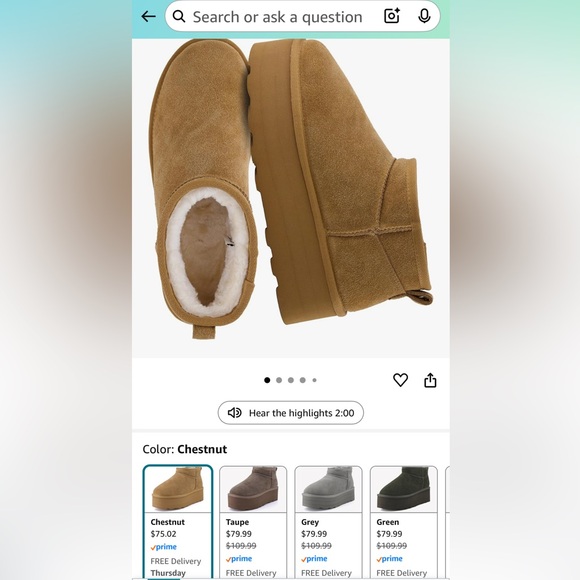580x580 pixels.
Task: Focus the Search or ask a question field
Action: click(x=303, y=16)
